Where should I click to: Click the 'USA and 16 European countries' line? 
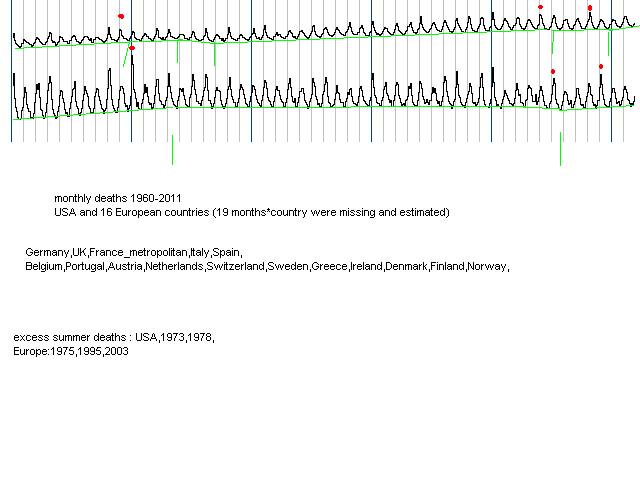click(x=251, y=212)
